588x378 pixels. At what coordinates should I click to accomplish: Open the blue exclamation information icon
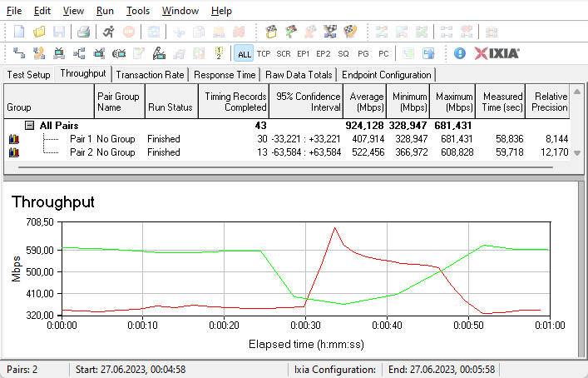(459, 53)
